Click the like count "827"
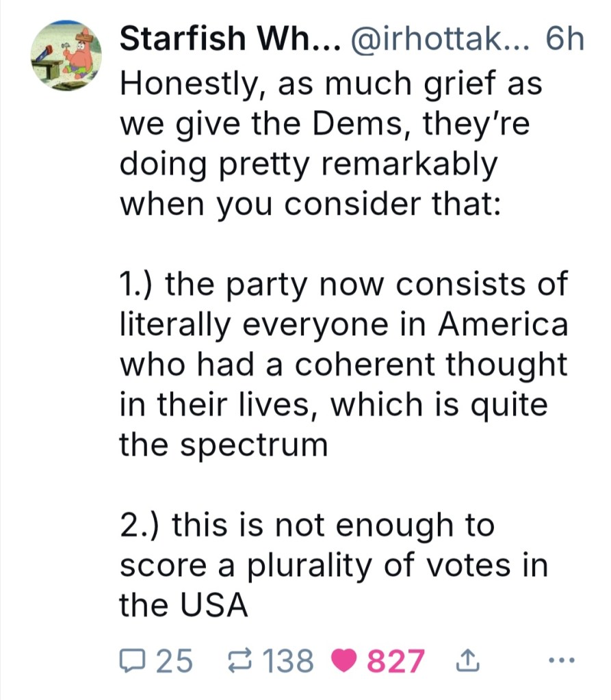The height and width of the screenshot is (700, 611). [396, 661]
